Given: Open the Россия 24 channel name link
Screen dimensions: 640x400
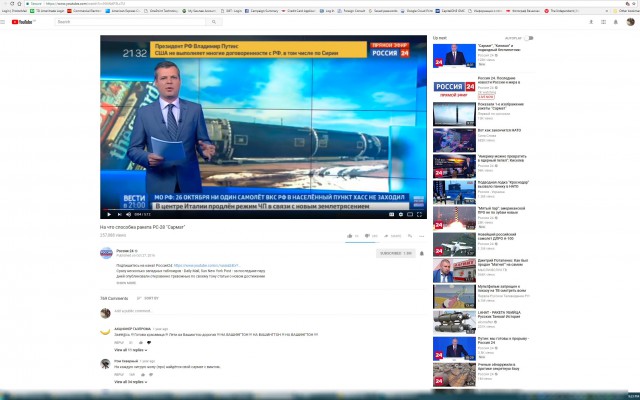Looking at the screenshot, I should pyautogui.click(x=125, y=251).
